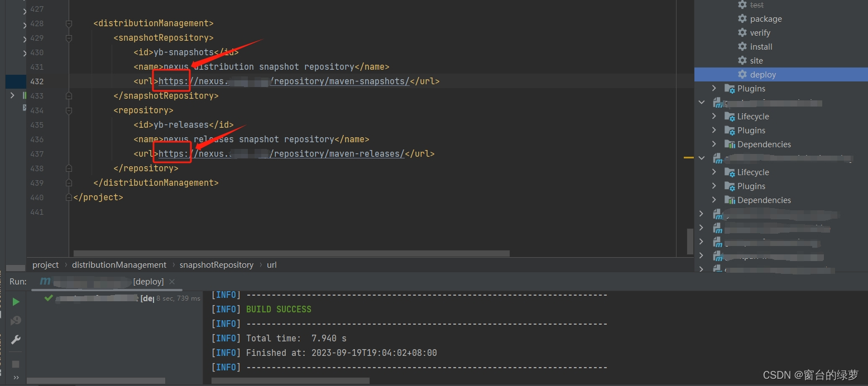Screen dimensions: 868x386
Task: Expand the first Plugins node
Action: click(715, 88)
